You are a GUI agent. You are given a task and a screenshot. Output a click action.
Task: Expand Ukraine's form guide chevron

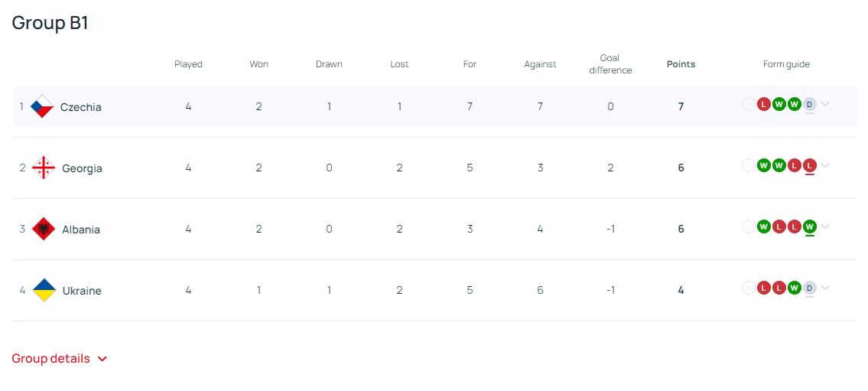(x=825, y=288)
